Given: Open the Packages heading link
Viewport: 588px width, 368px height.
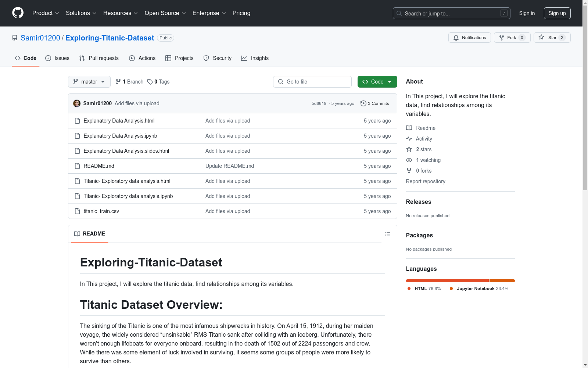Looking at the screenshot, I should pyautogui.click(x=419, y=235).
